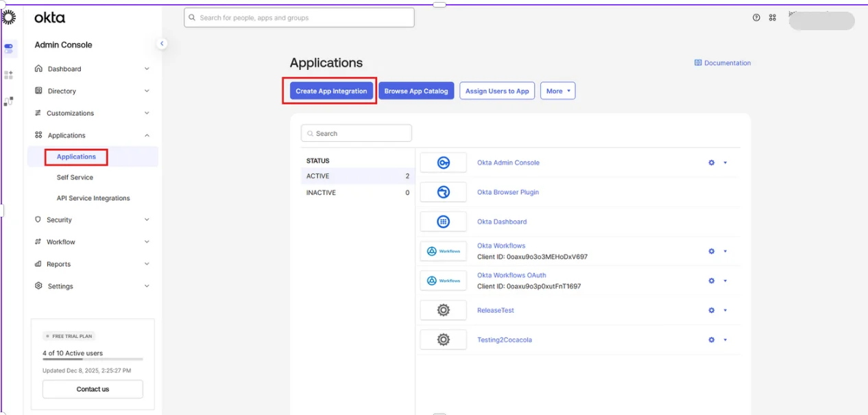Click the Create App Integration button
The width and height of the screenshot is (868, 415).
(330, 90)
